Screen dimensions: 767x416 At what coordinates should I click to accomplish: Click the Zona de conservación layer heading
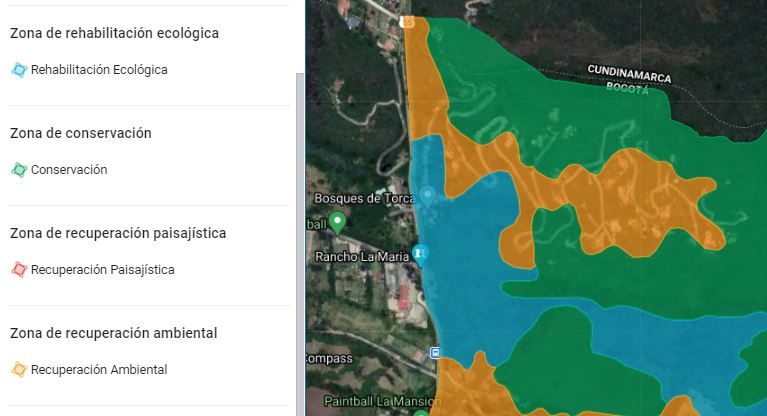coord(80,133)
